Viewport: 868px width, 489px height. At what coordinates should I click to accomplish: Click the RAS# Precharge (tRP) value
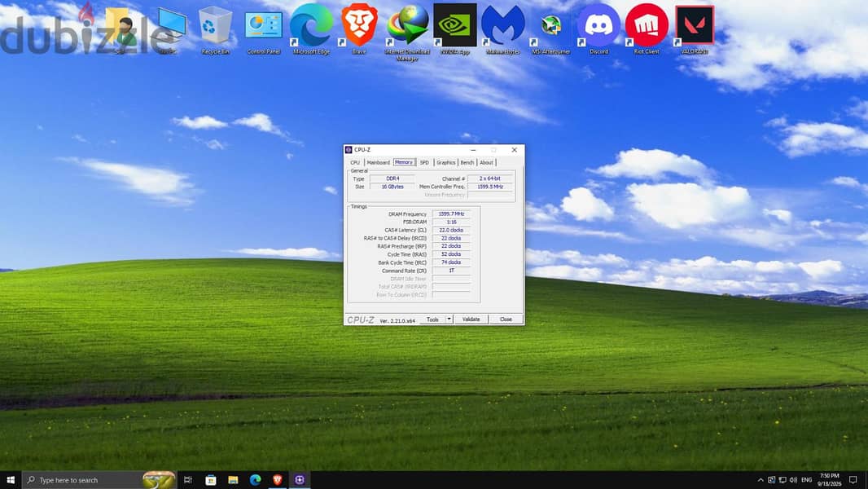coord(451,246)
